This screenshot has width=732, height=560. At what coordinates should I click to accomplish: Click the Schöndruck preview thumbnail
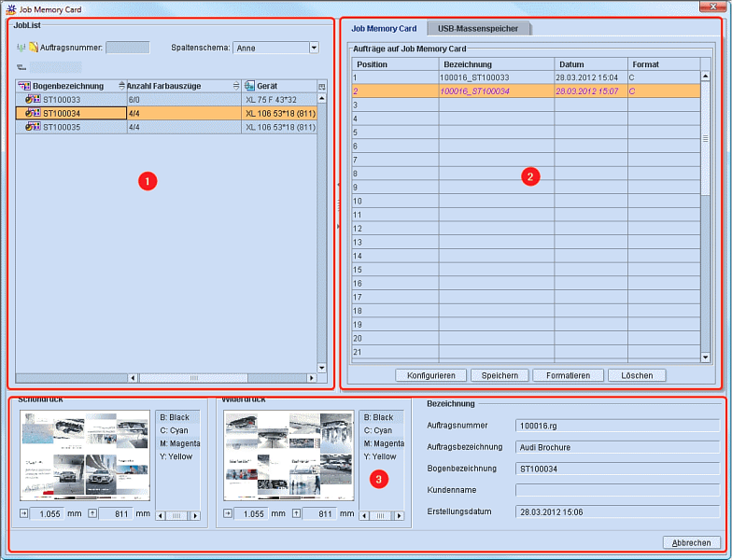[x=84, y=456]
